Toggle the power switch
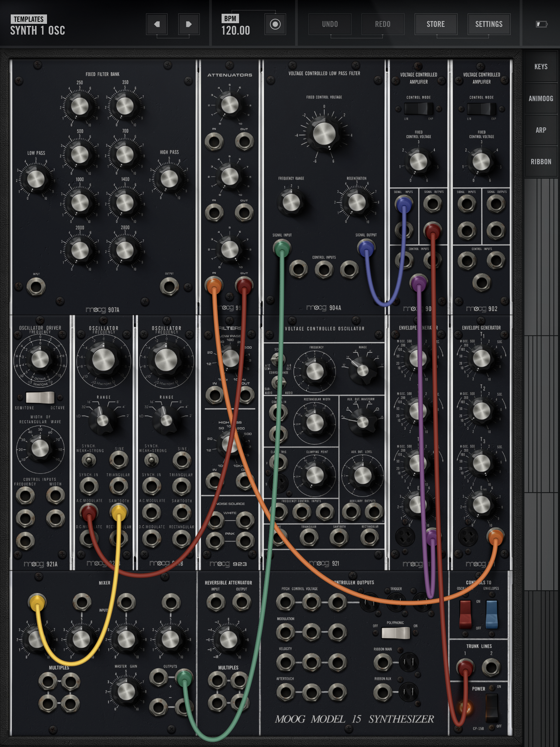Viewport: 560px width, 747px height. [x=492, y=707]
